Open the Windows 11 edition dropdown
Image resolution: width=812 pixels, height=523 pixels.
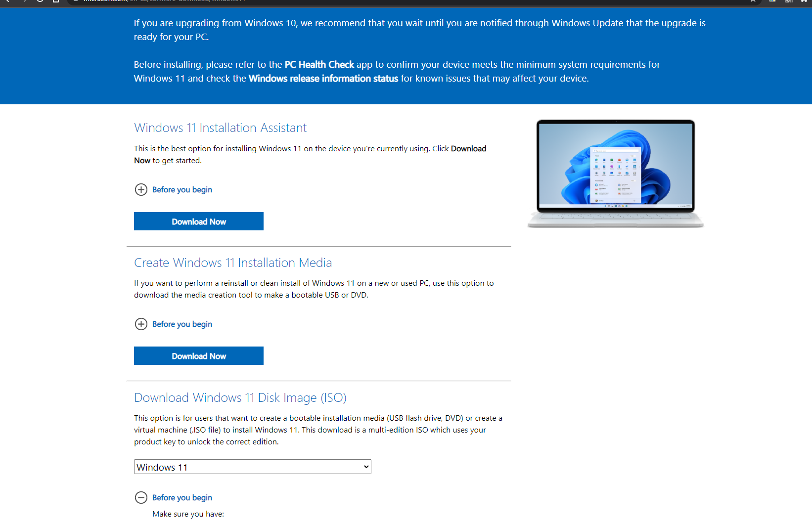click(252, 467)
